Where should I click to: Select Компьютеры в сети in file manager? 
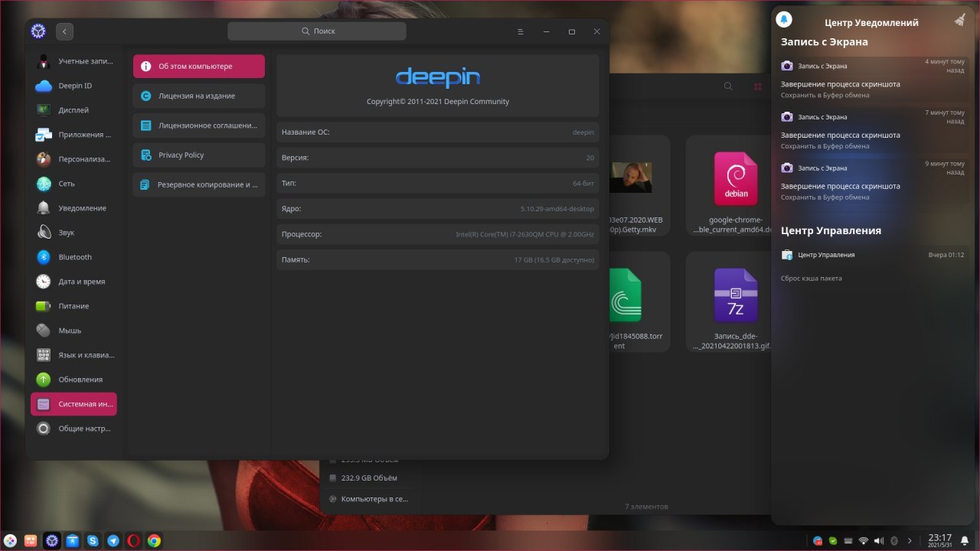point(368,499)
